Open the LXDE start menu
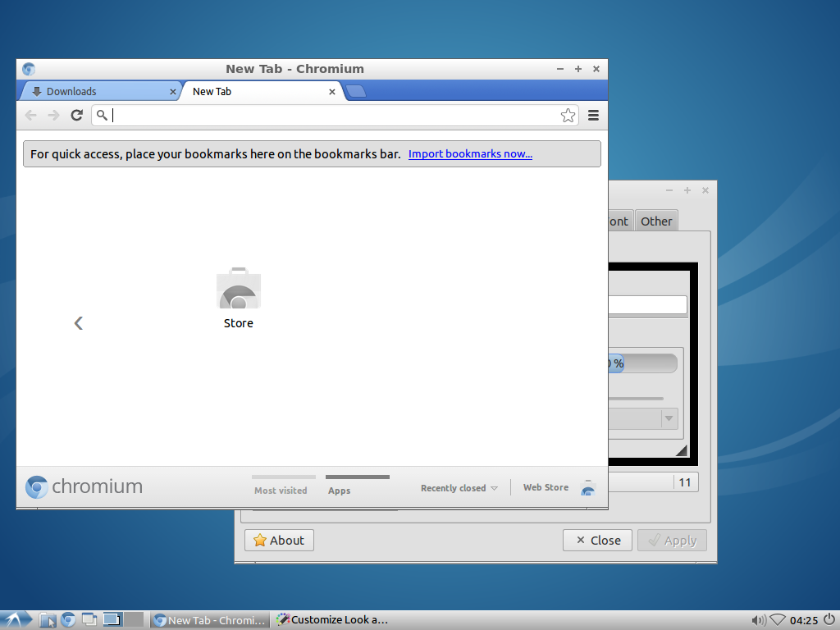Screen dimensions: 840x630 click(16, 620)
